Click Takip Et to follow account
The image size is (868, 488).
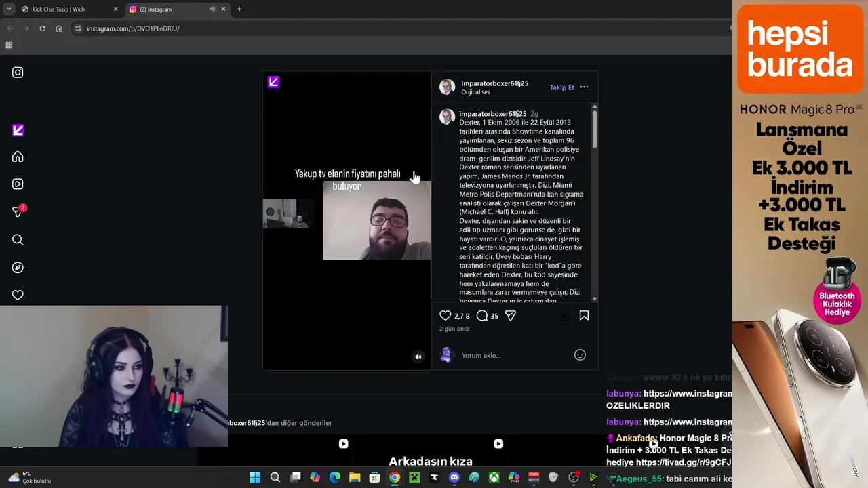561,87
